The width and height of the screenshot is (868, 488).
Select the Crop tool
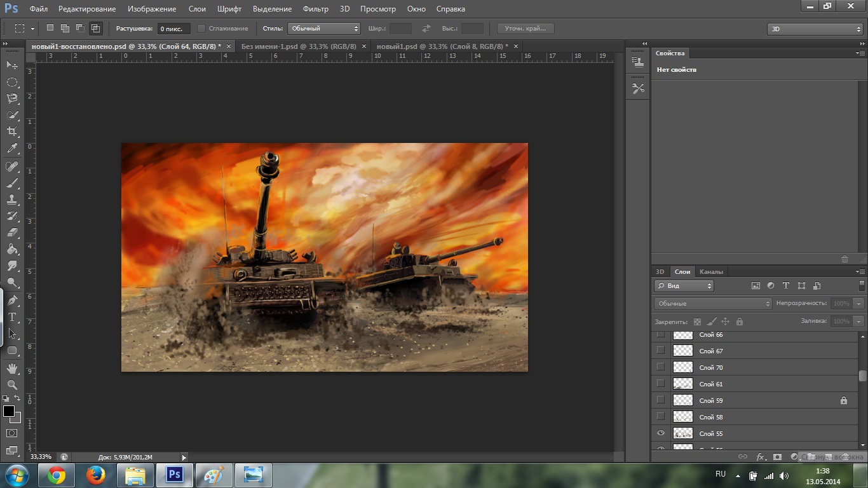[12, 132]
